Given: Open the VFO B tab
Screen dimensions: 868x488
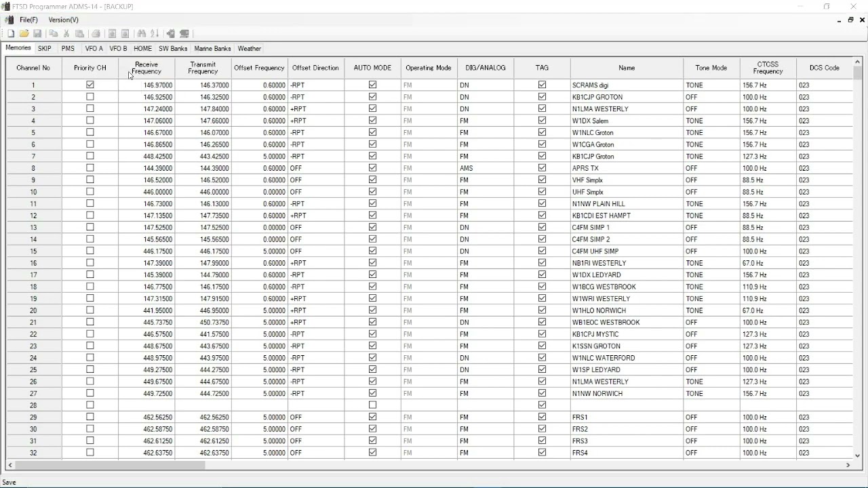Looking at the screenshot, I should click(118, 49).
